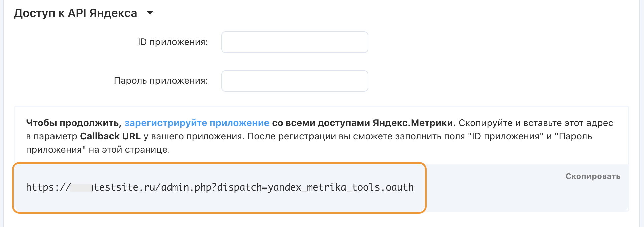Click the Пароль приложения field label
This screenshot has width=644, height=227.
160,81
